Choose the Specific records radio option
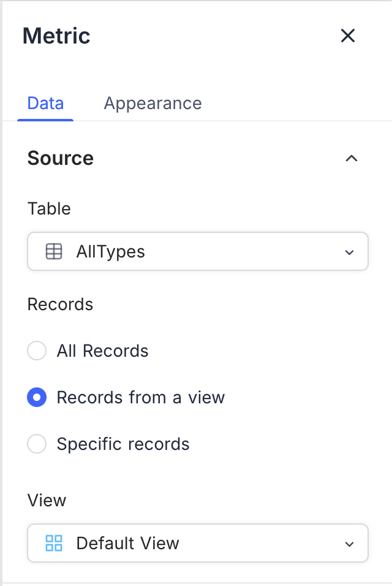This screenshot has height=586, width=392. (37, 444)
